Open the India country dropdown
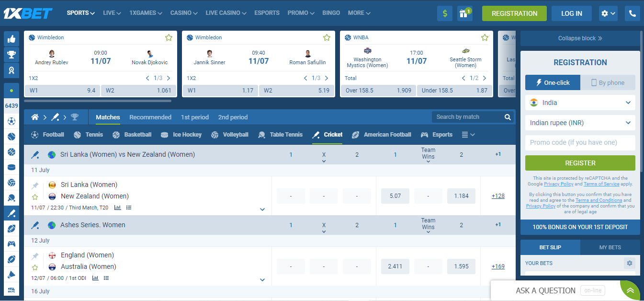Viewport: 644px width, 301px height. click(x=580, y=103)
